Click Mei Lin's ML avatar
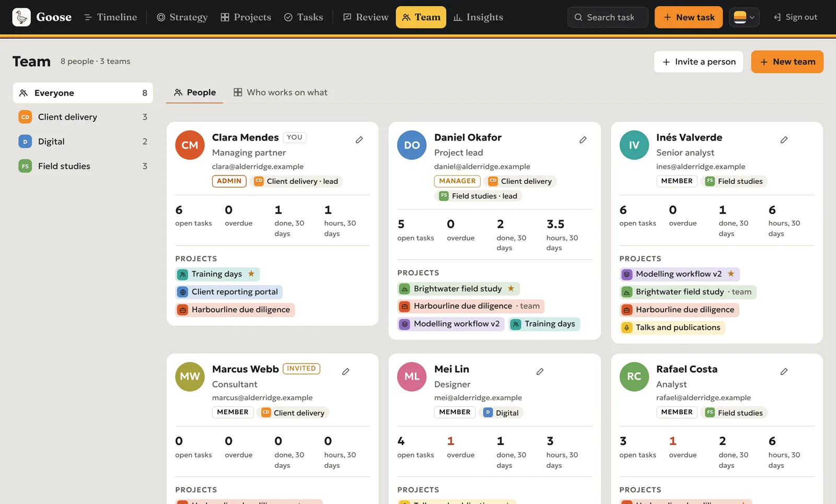This screenshot has height=504, width=836. pos(412,377)
